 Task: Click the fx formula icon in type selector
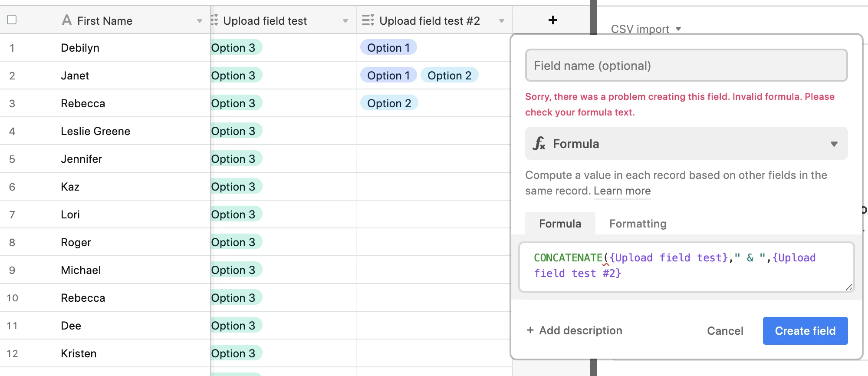539,143
